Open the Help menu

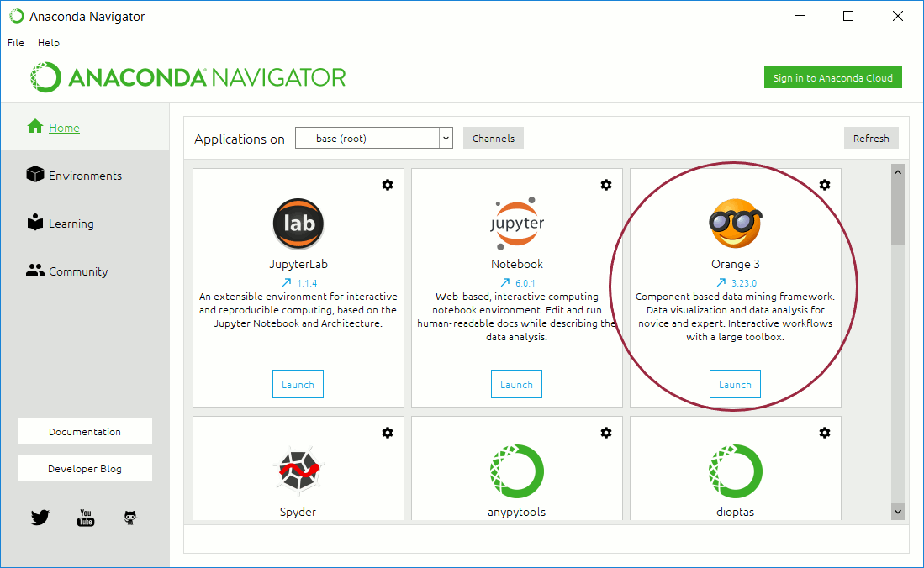(49, 43)
